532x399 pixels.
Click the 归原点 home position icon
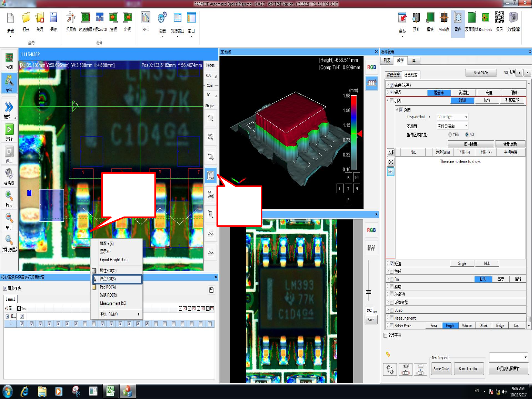tap(71, 18)
